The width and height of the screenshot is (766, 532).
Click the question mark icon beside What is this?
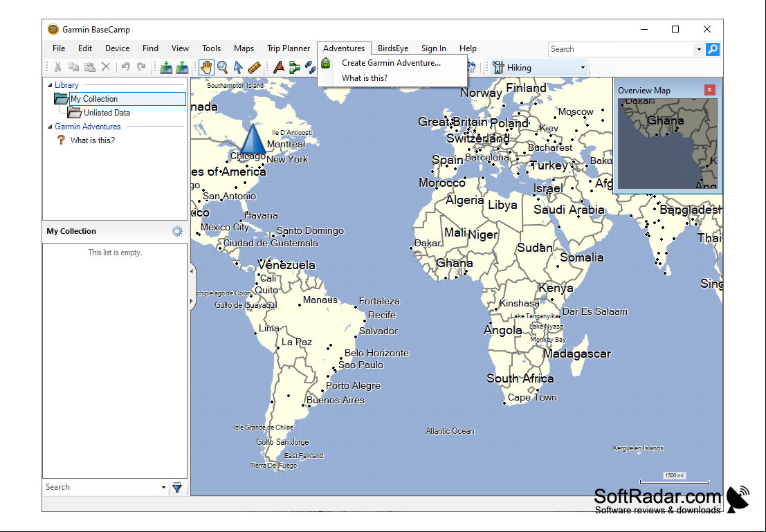click(61, 140)
